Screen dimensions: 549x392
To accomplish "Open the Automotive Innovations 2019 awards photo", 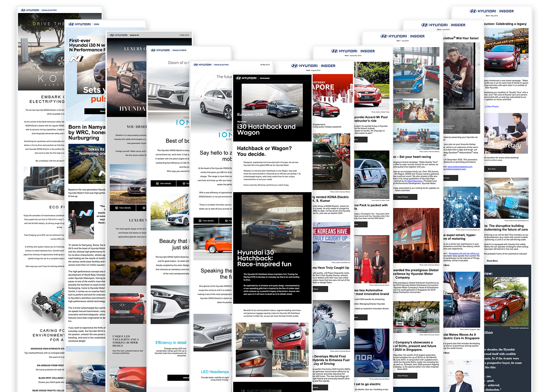I will [371, 259].
